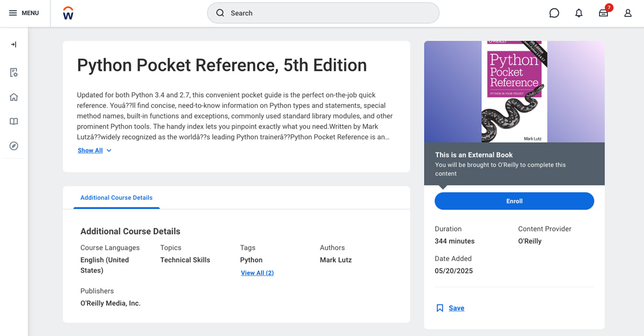Click the Topics label
The height and width of the screenshot is (336, 644).
click(x=171, y=248)
